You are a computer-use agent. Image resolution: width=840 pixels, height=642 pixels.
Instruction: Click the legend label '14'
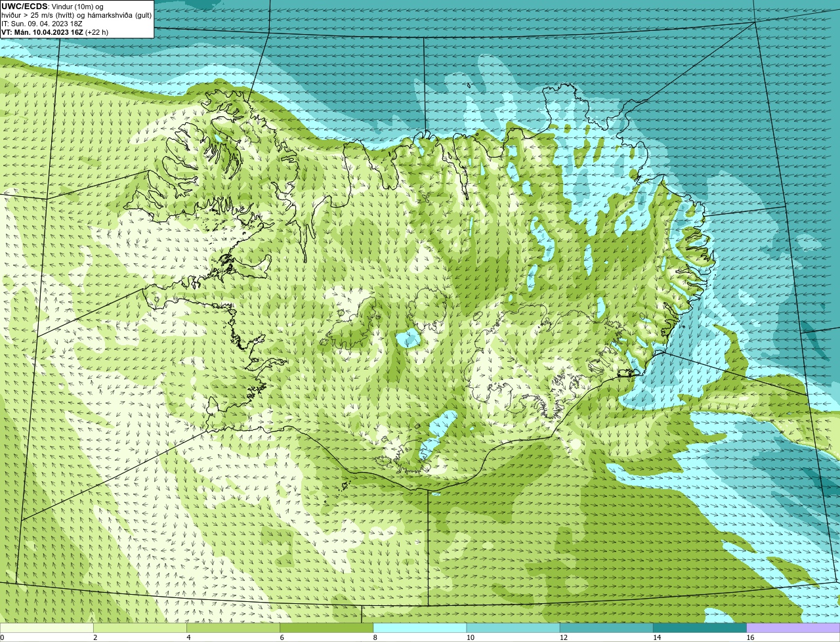pos(657,637)
